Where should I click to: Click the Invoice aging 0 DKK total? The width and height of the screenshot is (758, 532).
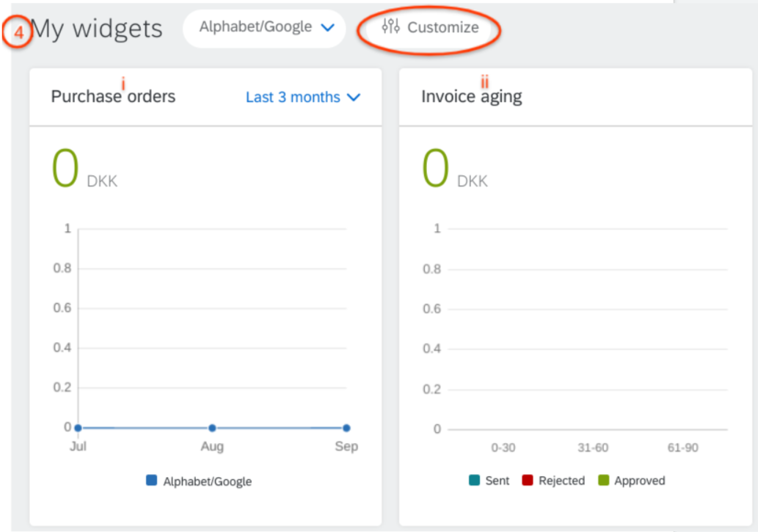pyautogui.click(x=455, y=169)
